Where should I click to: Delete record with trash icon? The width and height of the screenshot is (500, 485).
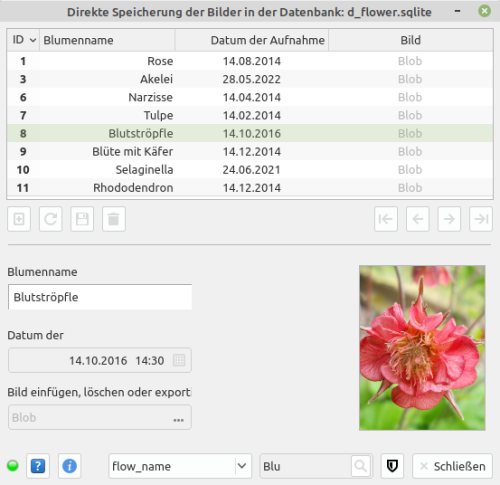pos(114,219)
